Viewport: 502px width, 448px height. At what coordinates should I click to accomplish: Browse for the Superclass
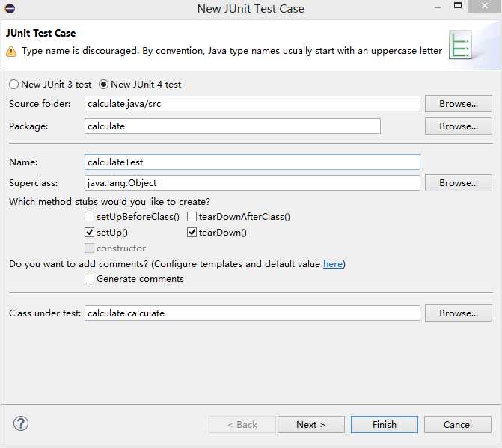(x=459, y=183)
